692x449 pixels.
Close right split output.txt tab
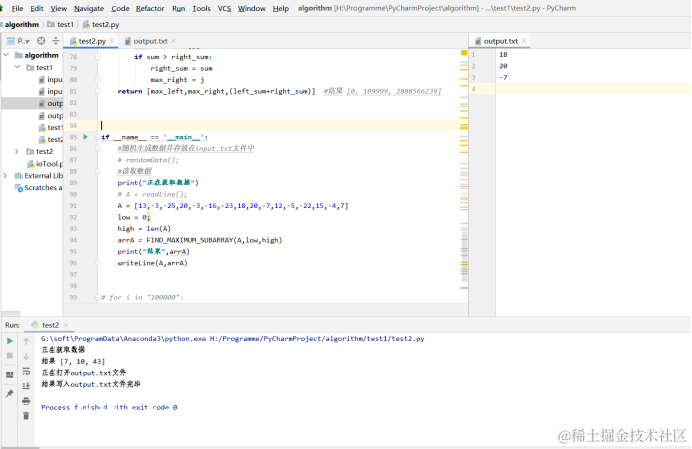(524, 41)
